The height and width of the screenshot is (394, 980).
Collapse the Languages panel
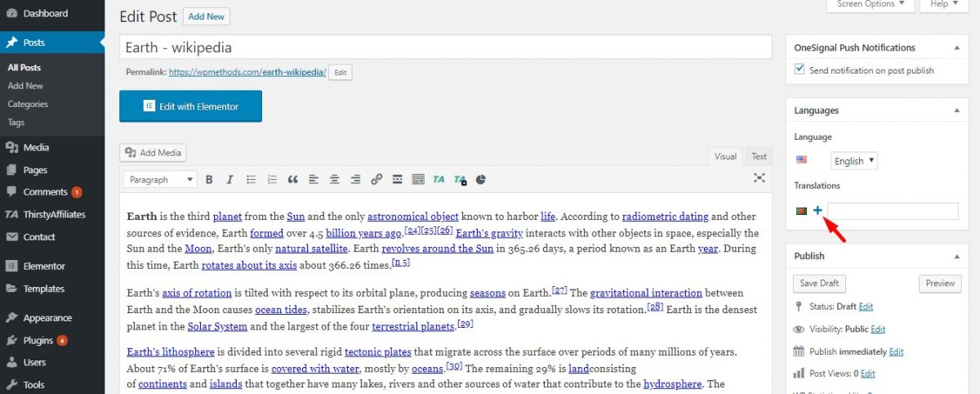coord(955,110)
